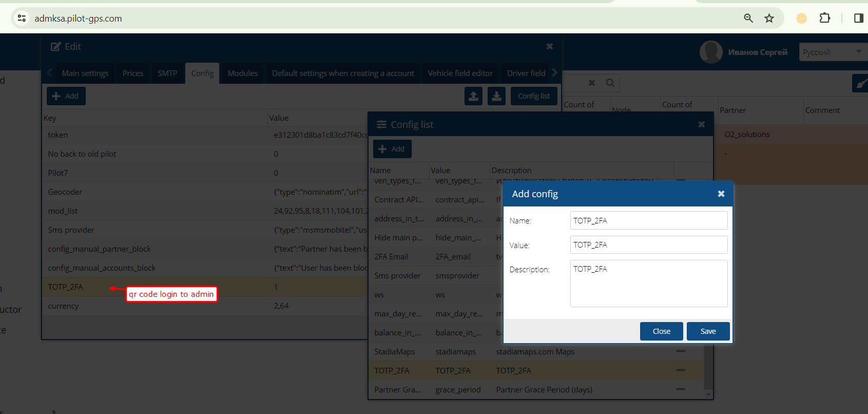The width and height of the screenshot is (868, 414).
Task: Open the Русский language dropdown
Action: pos(833,52)
